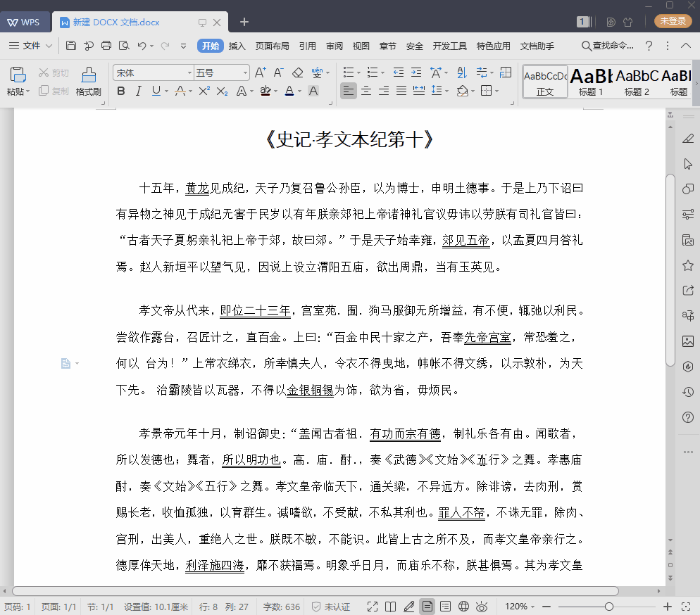The width and height of the screenshot is (700, 615).
Task: Increase paragraph indent
Action: 416,72
